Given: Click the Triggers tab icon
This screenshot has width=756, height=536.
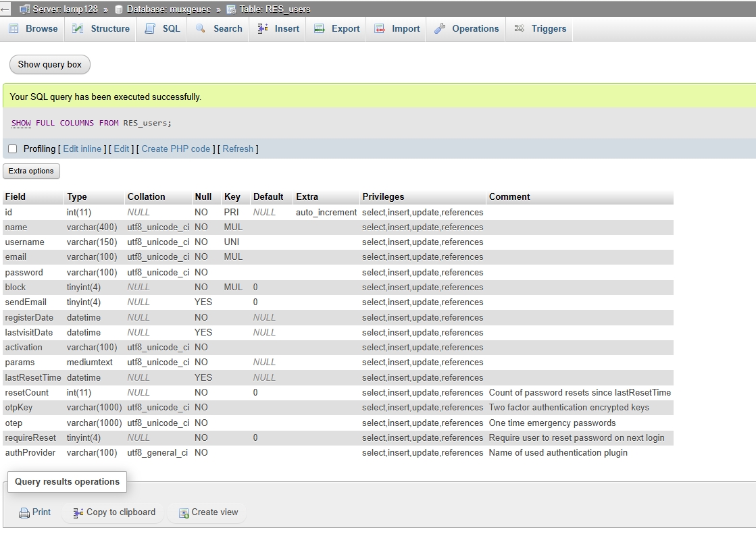Looking at the screenshot, I should (x=519, y=29).
